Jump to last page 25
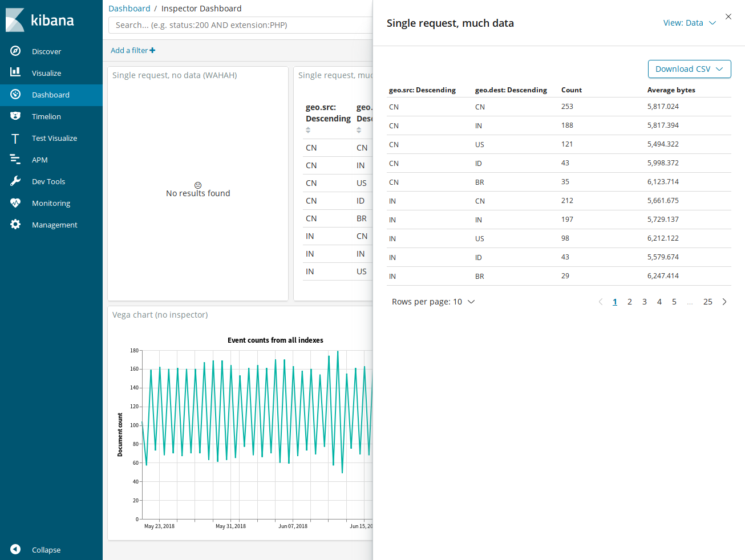 (708, 302)
